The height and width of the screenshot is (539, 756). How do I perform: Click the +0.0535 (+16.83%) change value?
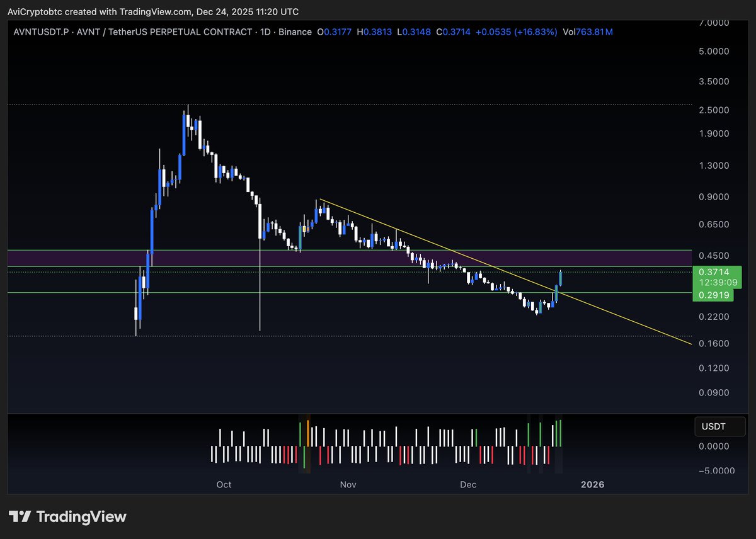(517, 31)
